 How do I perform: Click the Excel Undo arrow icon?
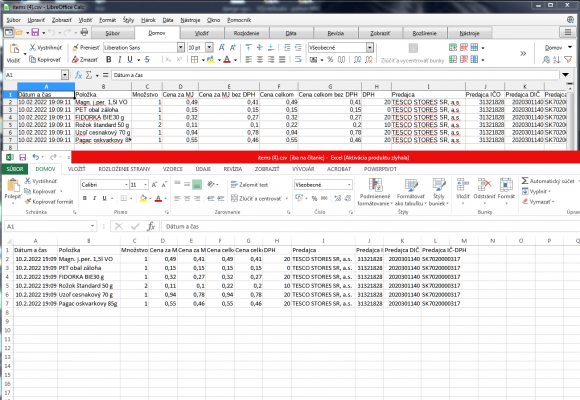click(35, 157)
